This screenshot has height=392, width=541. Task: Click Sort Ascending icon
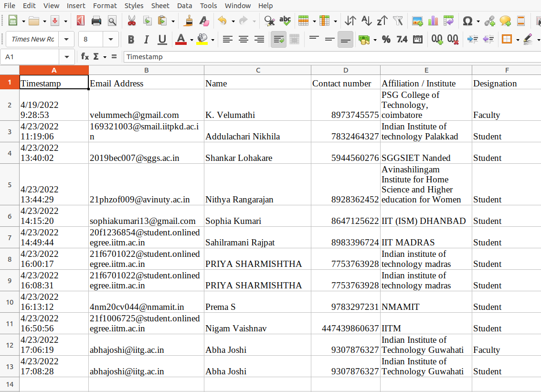click(x=366, y=21)
